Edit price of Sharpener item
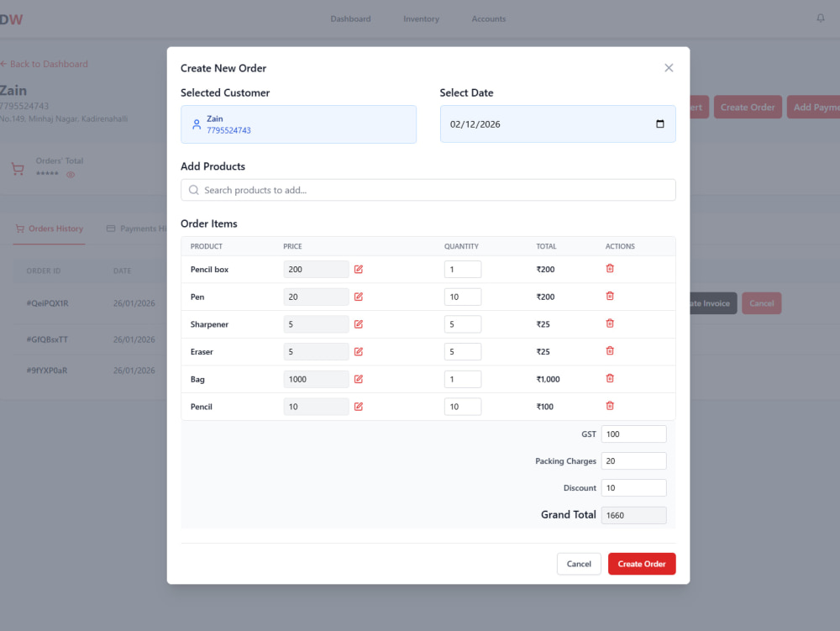The image size is (840, 631). pyautogui.click(x=359, y=324)
